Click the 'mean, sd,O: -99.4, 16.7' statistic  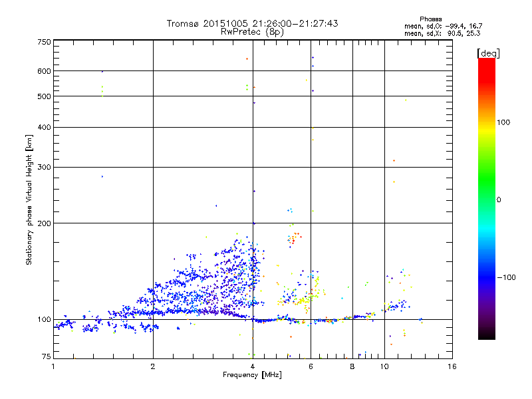443,26
